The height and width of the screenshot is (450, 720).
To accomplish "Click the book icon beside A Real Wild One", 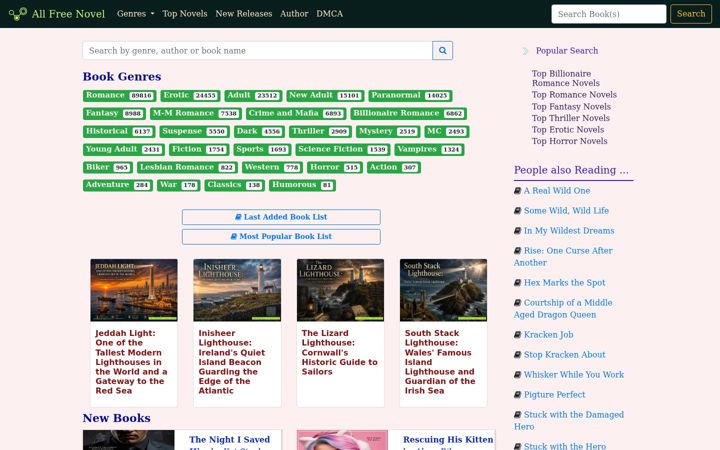I will (517, 191).
